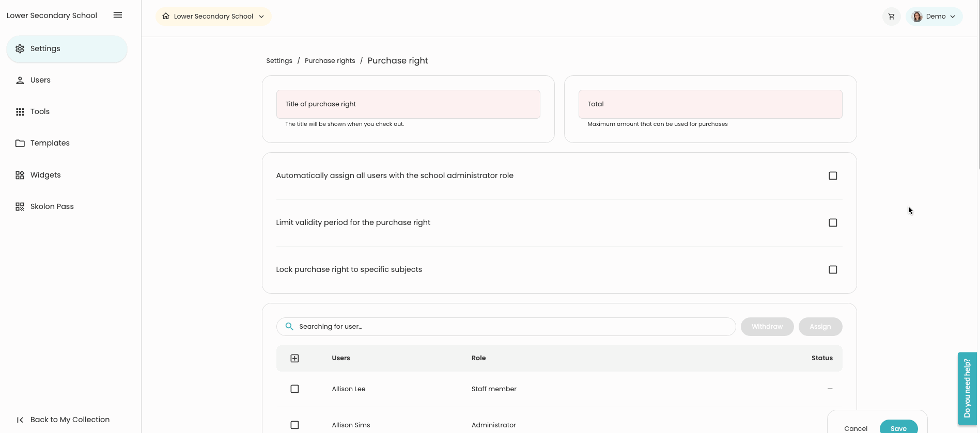Click the Save button
Screen dimensions: 980x433
click(898, 428)
